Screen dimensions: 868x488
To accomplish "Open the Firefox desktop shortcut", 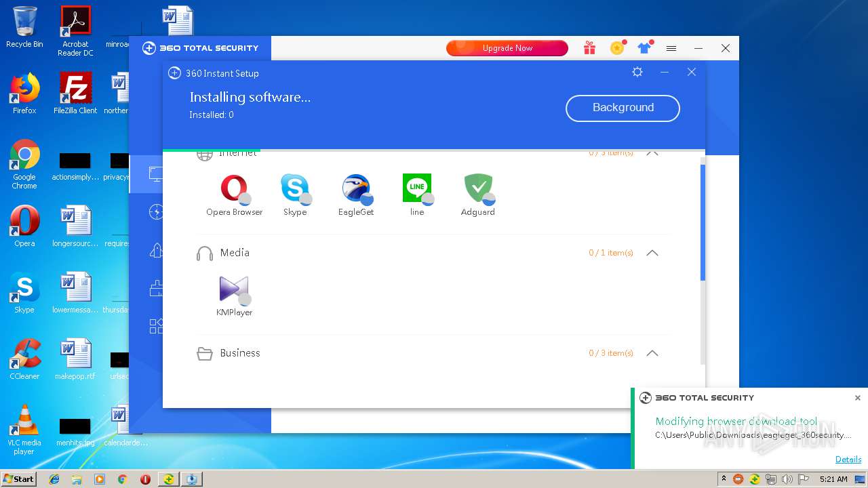I will click(24, 94).
